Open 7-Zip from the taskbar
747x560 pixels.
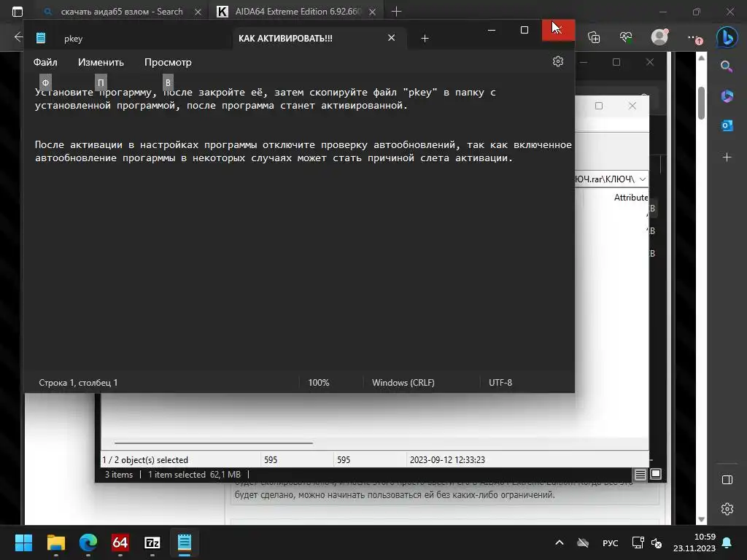[x=152, y=542]
